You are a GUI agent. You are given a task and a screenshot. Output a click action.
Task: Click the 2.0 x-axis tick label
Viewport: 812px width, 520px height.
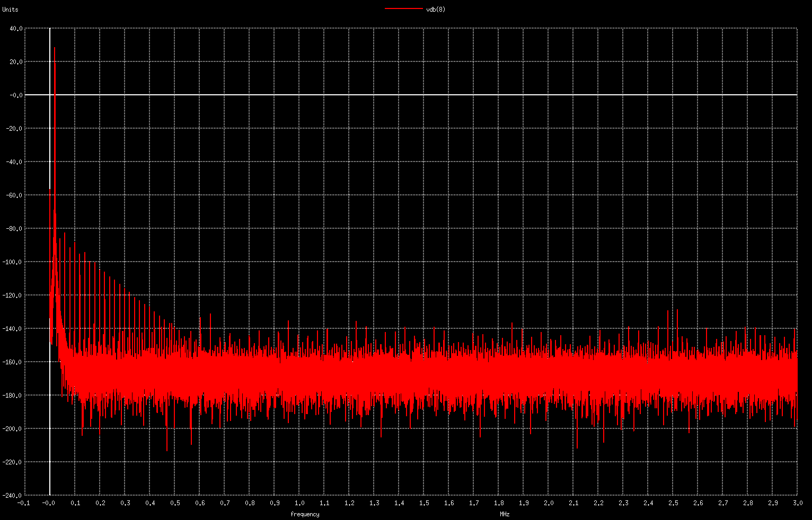pos(549,503)
